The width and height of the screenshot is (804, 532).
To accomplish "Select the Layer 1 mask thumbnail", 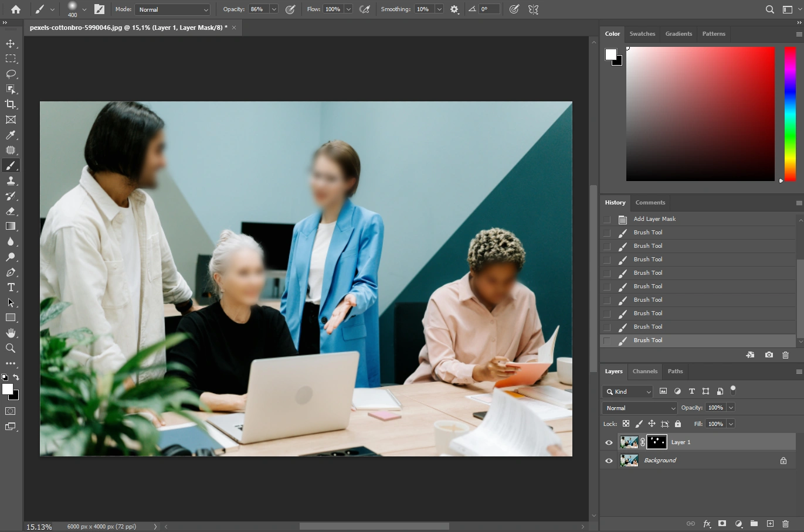I will [656, 442].
